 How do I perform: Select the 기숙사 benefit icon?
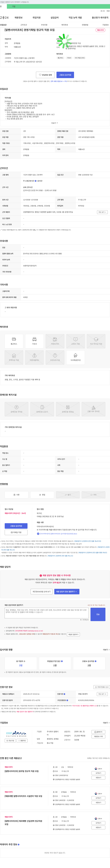click(34, 341)
